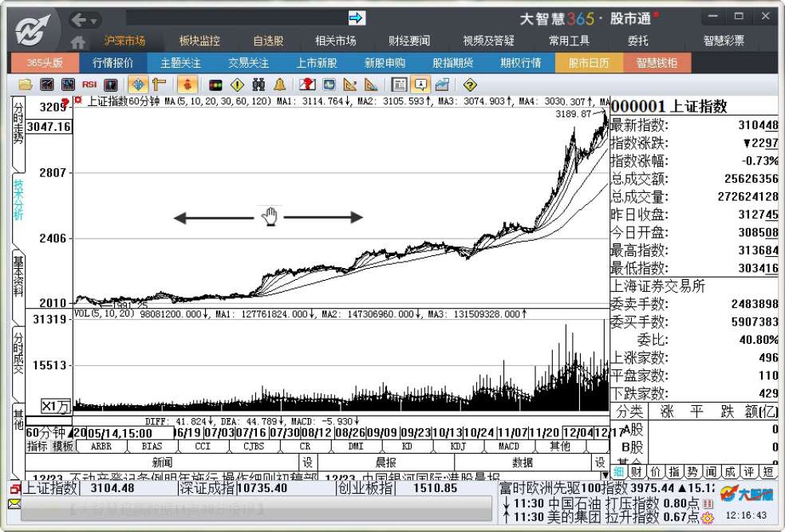Open the 股市日历 tab
Screen dimensions: 785x532
[x=589, y=63]
